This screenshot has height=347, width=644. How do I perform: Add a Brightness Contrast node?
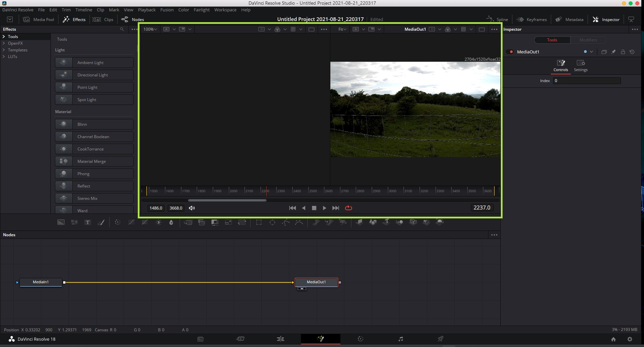158,222
